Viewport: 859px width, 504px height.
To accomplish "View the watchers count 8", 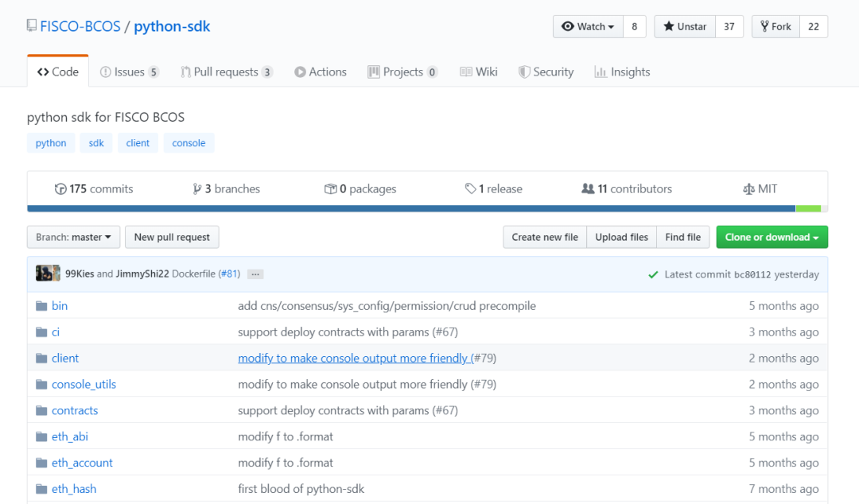I will (x=635, y=26).
